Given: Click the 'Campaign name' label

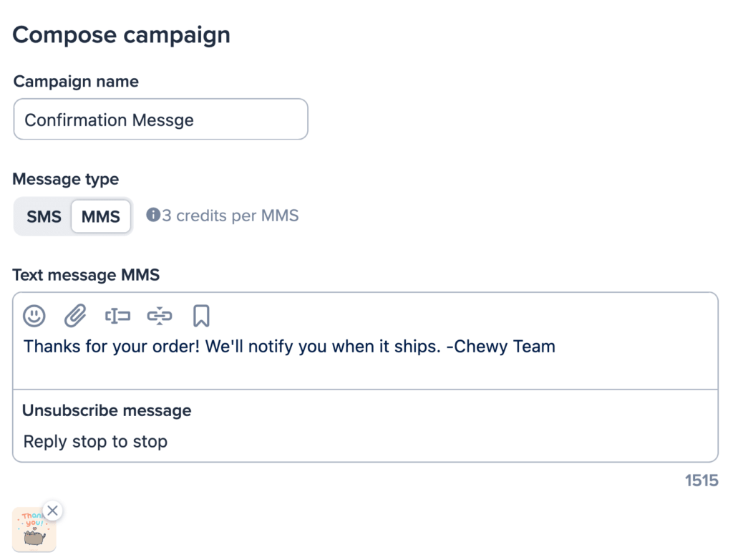Looking at the screenshot, I should pyautogui.click(x=76, y=82).
